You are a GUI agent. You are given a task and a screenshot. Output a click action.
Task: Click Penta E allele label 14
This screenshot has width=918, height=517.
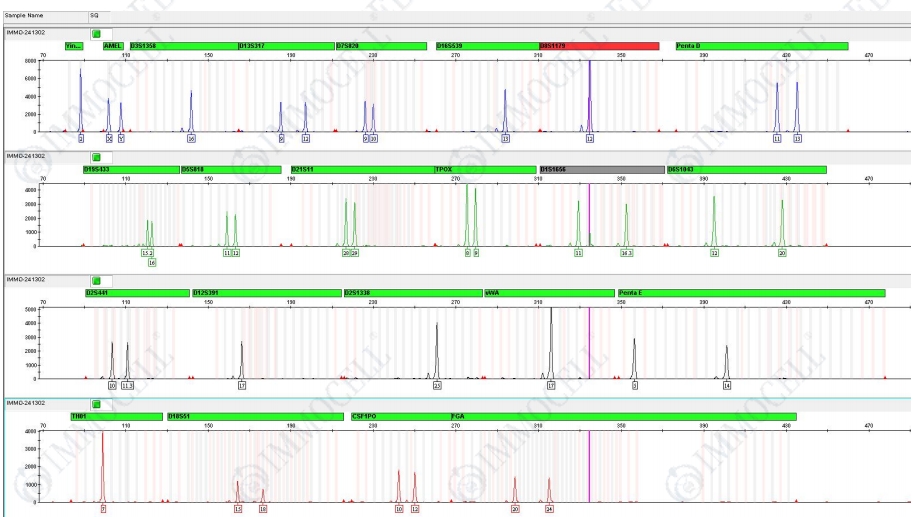[727, 386]
